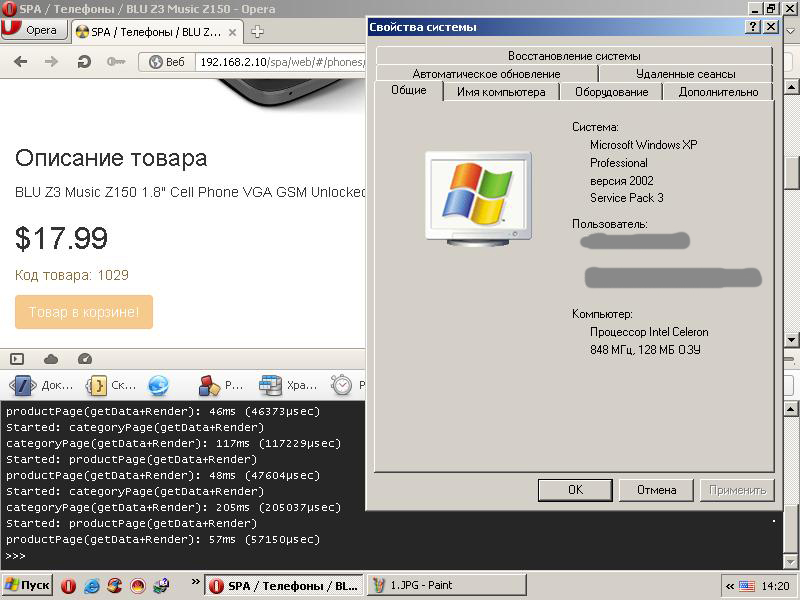The height and width of the screenshot is (600, 800).
Task: Click Отмена in Свойства системы dialog
Action: click(656, 490)
